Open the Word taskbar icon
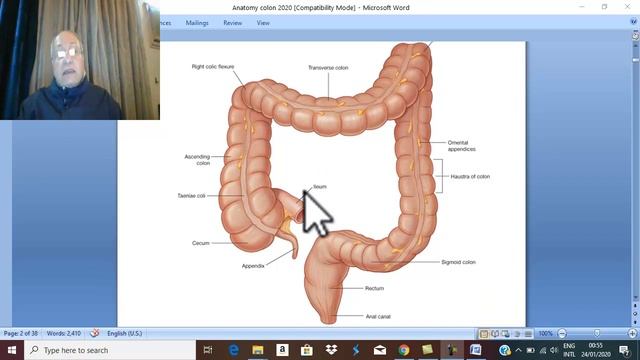 click(x=476, y=350)
